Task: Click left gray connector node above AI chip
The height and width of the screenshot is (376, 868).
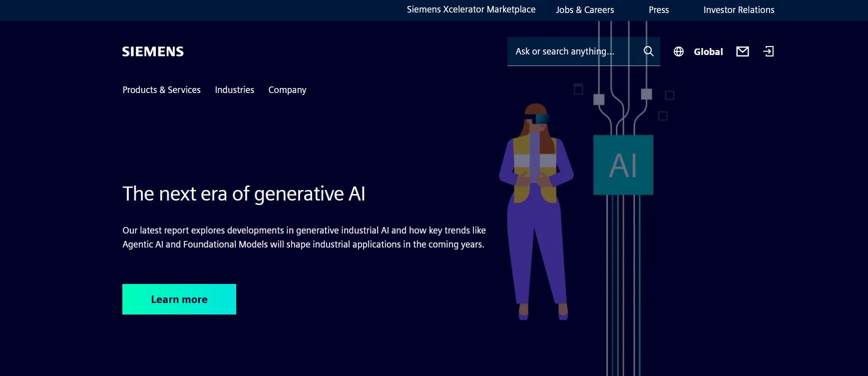Action: [599, 99]
